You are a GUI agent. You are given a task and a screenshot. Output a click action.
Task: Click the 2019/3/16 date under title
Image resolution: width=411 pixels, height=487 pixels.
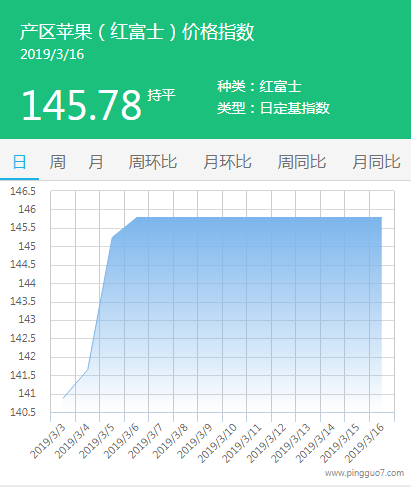click(x=52, y=55)
